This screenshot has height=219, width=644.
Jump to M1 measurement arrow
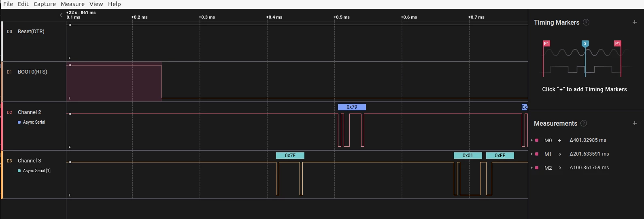tap(559, 154)
